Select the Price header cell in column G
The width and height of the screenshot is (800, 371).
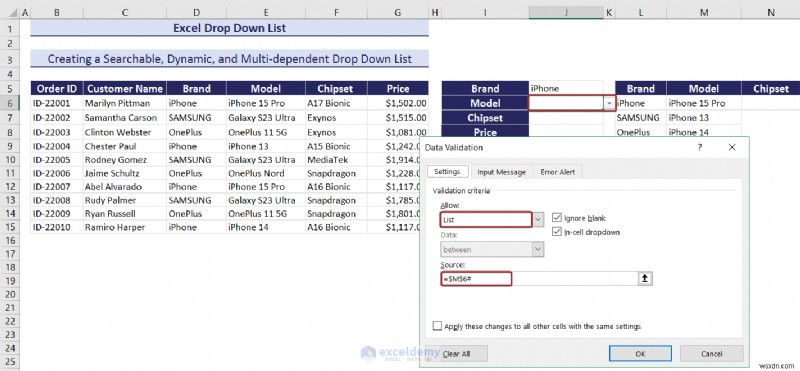tap(397, 88)
